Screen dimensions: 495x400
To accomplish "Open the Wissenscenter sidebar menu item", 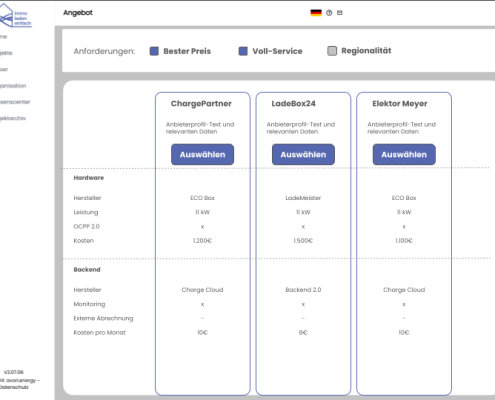I will [15, 102].
